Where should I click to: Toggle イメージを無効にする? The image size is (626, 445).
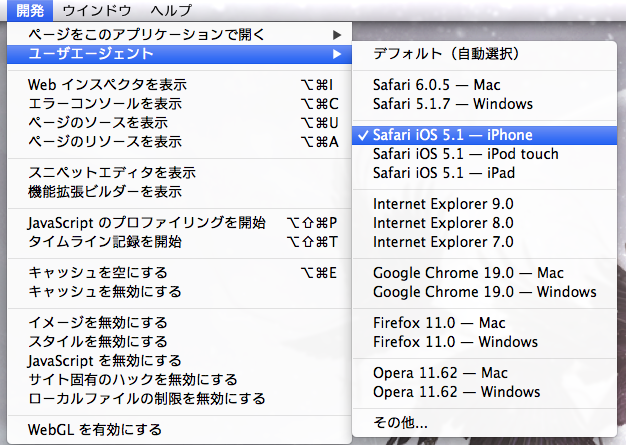(x=179, y=322)
